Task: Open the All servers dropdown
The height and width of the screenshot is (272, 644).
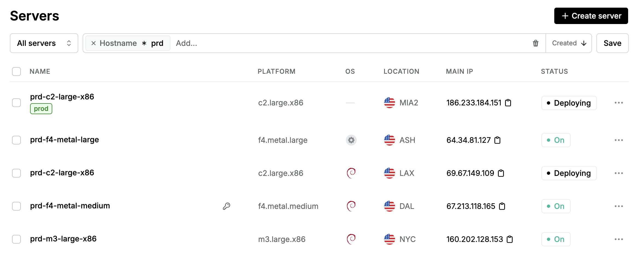Action: click(44, 43)
